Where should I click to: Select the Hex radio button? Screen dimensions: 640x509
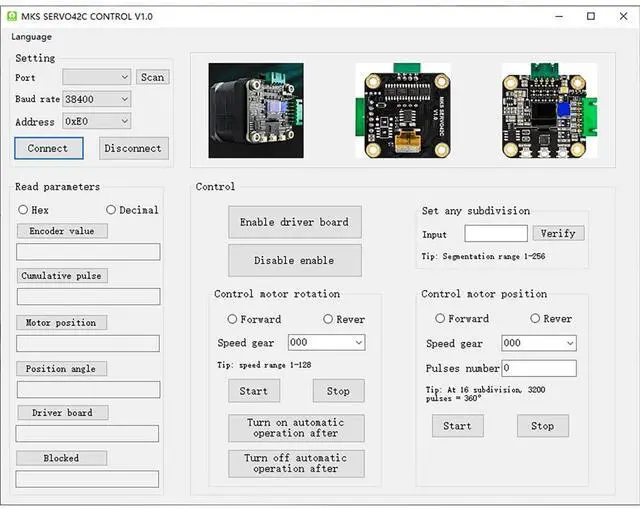[23, 210]
